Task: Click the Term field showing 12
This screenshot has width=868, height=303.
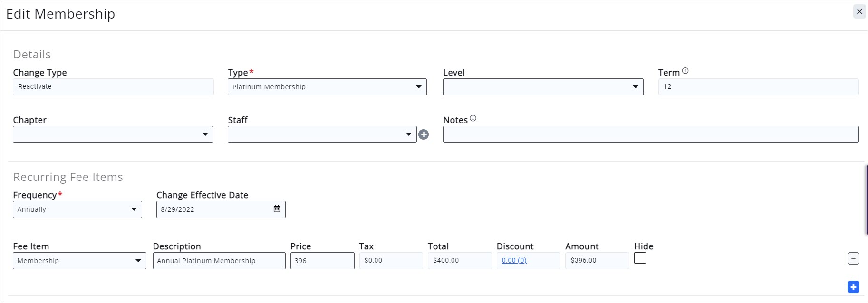Action: [758, 87]
